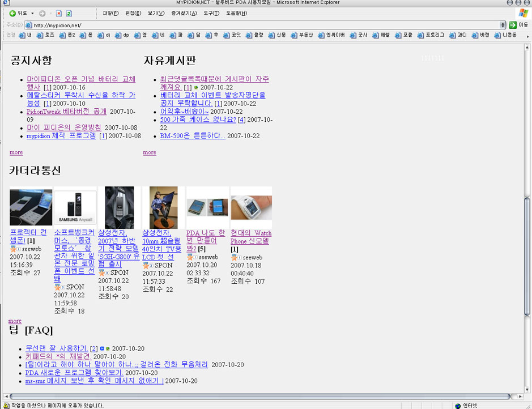Image resolution: width=532 pixels, height=409 pixels.
Task: Expand the address bar dropdown
Action: (503, 25)
